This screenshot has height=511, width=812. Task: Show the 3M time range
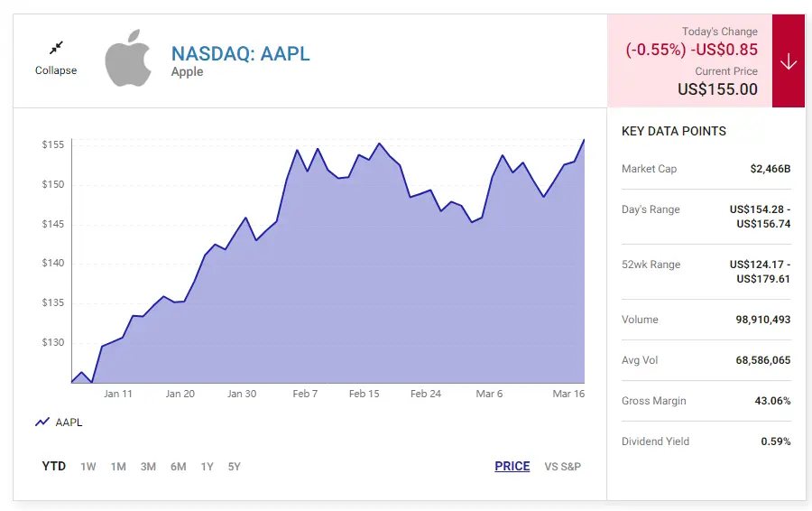148,467
